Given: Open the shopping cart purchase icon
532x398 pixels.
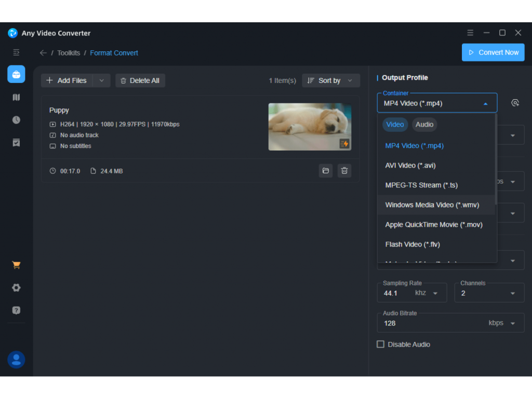Looking at the screenshot, I should click(x=16, y=265).
